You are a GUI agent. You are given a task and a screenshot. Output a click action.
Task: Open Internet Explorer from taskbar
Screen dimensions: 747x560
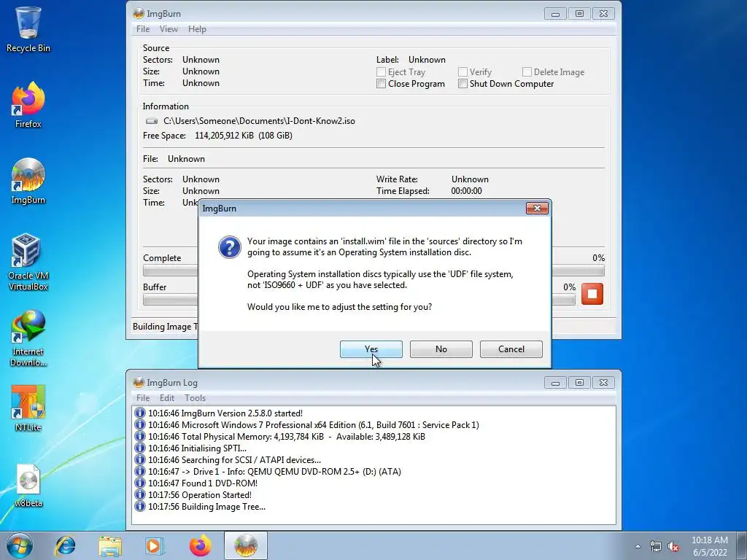(65, 545)
